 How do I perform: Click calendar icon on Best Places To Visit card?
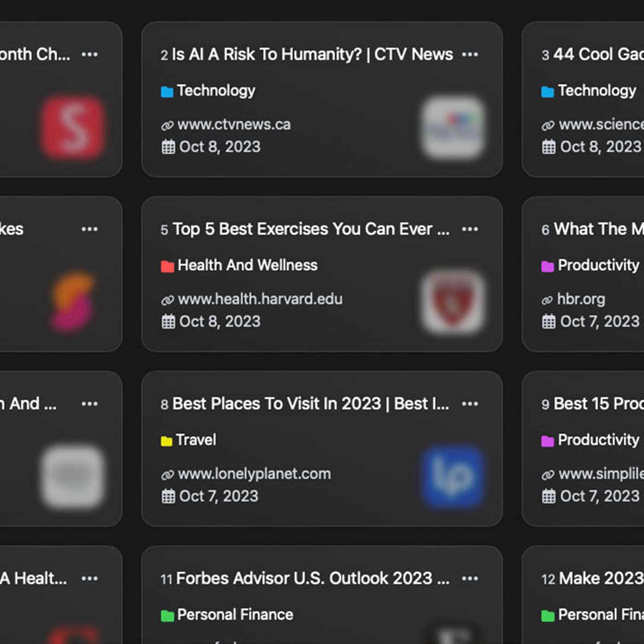[168, 496]
